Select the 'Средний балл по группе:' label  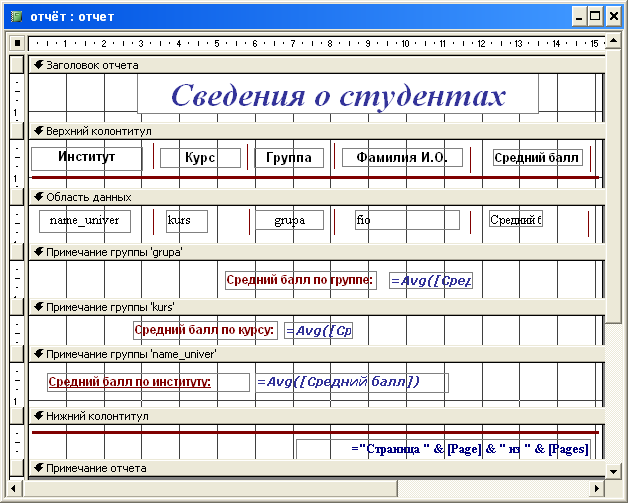click(x=301, y=280)
